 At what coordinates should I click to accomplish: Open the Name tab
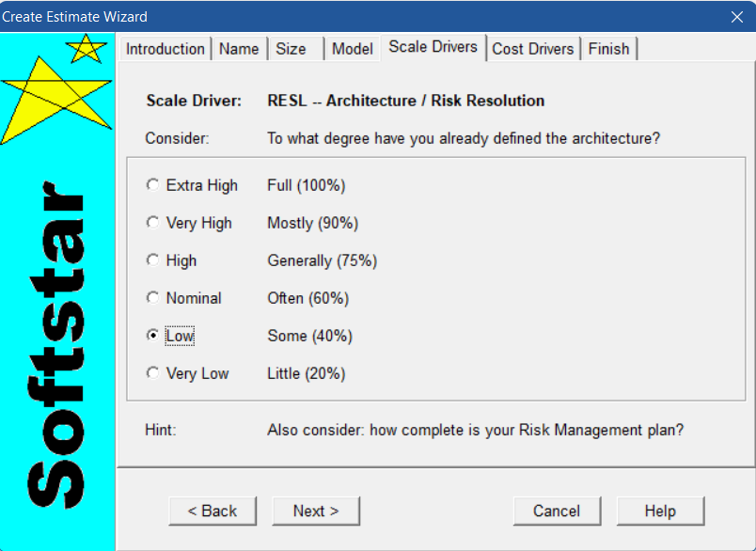pyautogui.click(x=239, y=49)
